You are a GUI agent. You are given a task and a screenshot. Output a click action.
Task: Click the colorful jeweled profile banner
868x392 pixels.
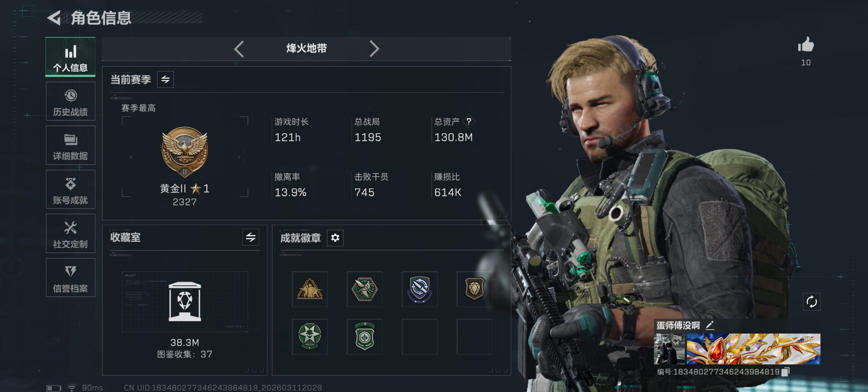(x=753, y=349)
